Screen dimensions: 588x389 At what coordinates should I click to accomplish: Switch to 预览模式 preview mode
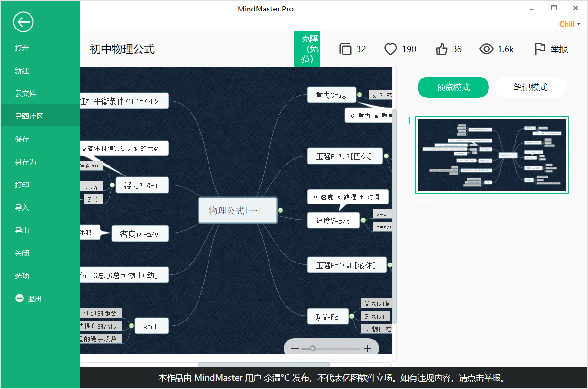point(453,88)
